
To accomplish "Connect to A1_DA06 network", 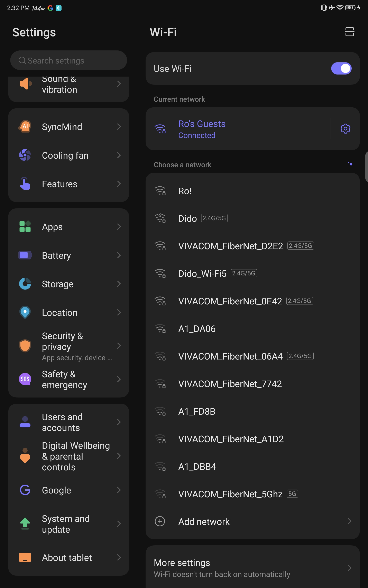I will [253, 329].
